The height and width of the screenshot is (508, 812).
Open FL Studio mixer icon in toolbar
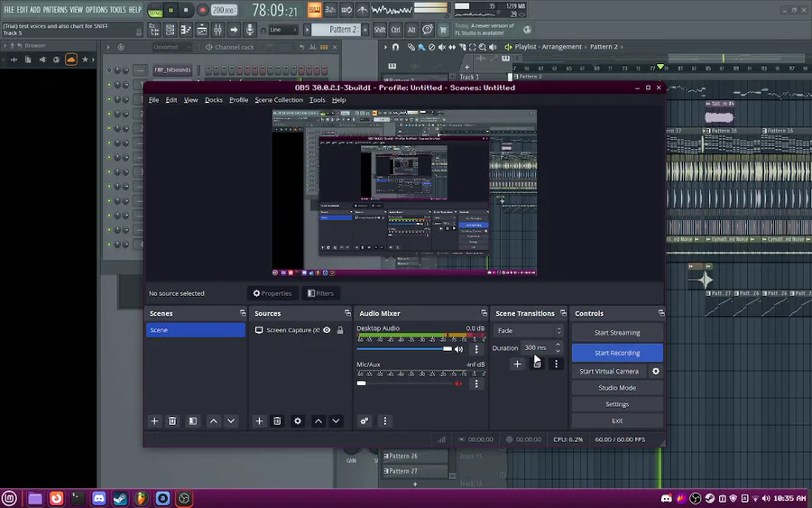[217, 30]
